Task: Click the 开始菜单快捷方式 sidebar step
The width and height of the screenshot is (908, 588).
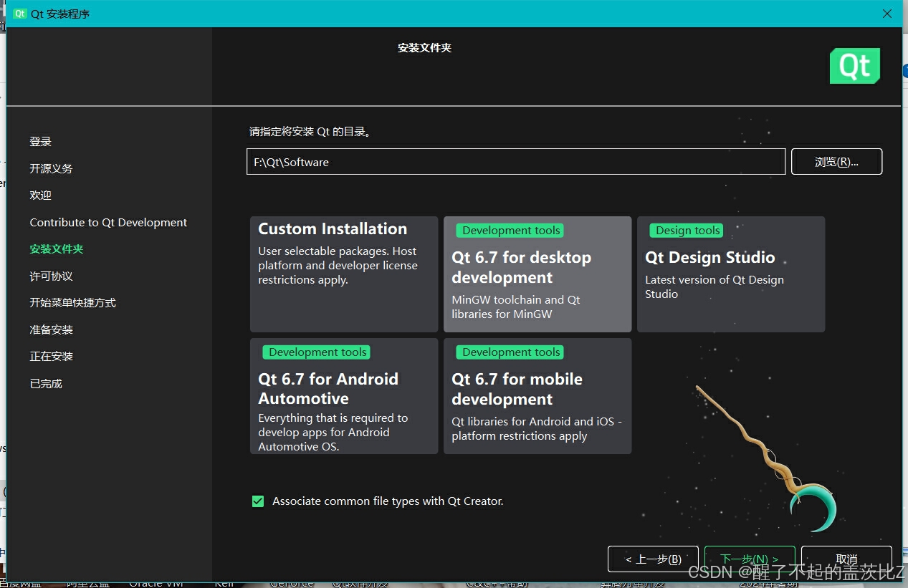Action: coord(72,303)
